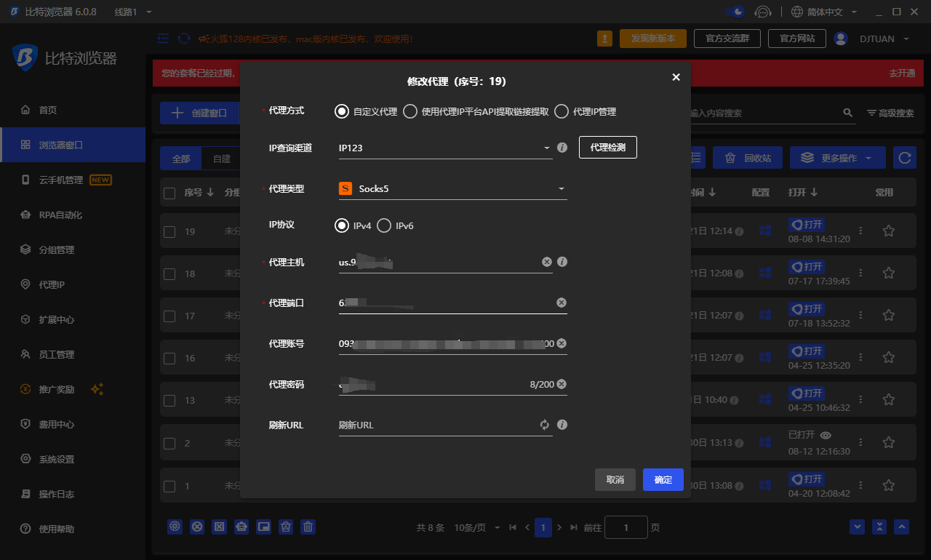Open the IP查询渠道 IP123 dropdown
931x560 pixels.
pos(445,148)
